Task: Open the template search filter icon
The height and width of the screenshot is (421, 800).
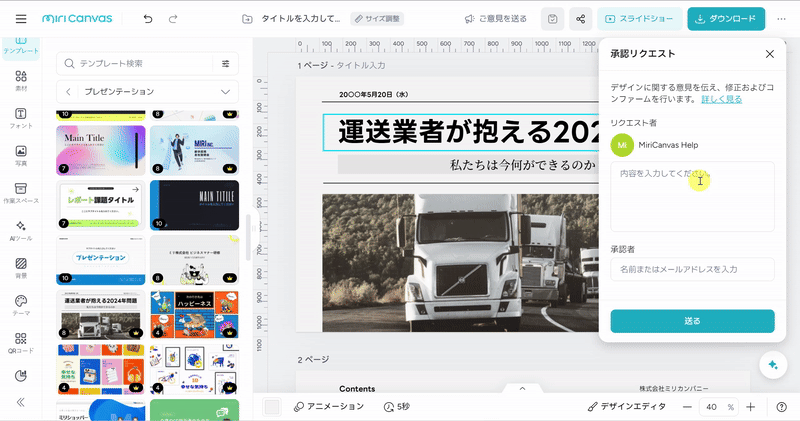Action: click(x=226, y=64)
